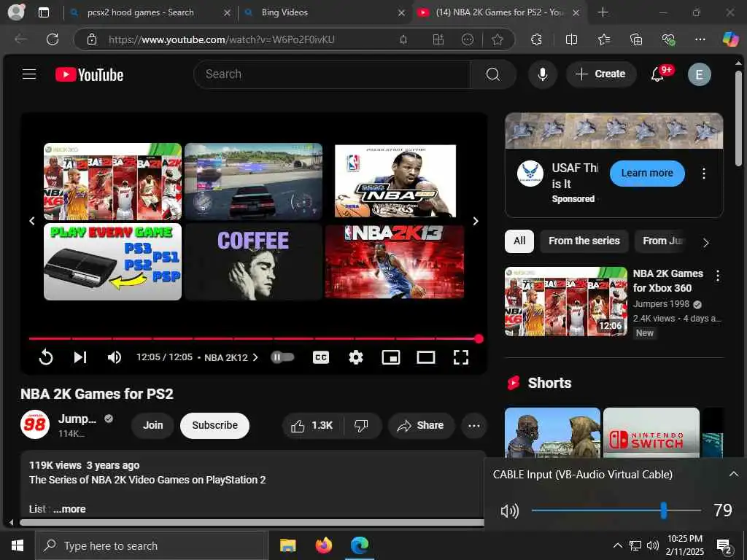
Task: Open favorites list icon
Action: 604,39
